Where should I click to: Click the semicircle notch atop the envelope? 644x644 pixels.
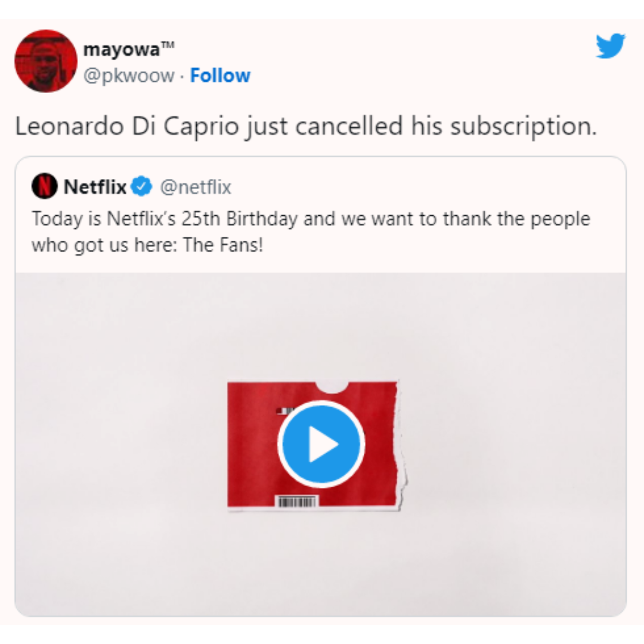coord(332,387)
